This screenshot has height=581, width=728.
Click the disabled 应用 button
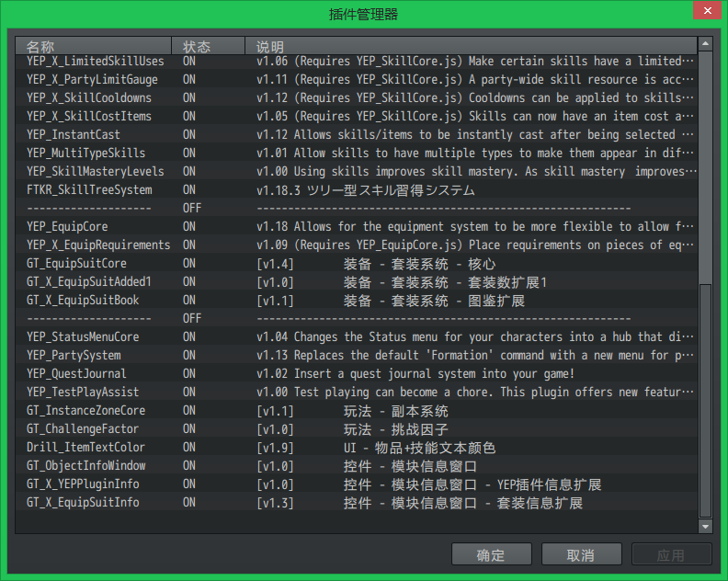tap(671, 554)
